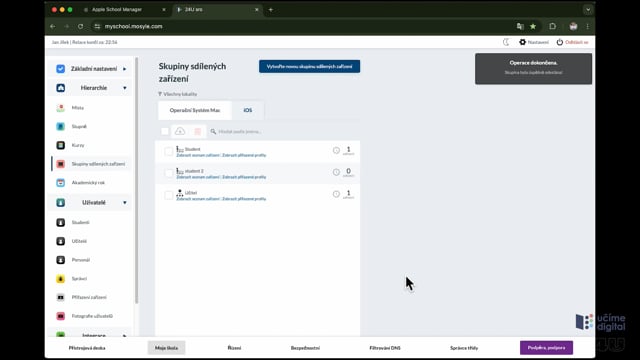Screen dimensions: 640x360
Task: Open the clock icon on the Učitel row
Action: click(x=336, y=194)
